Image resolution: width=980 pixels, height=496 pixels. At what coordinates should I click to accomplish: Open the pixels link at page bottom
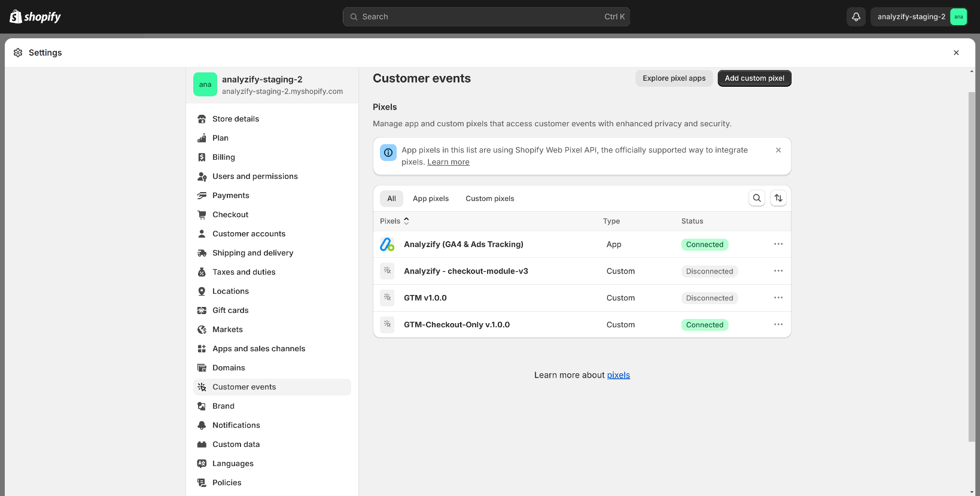(619, 375)
